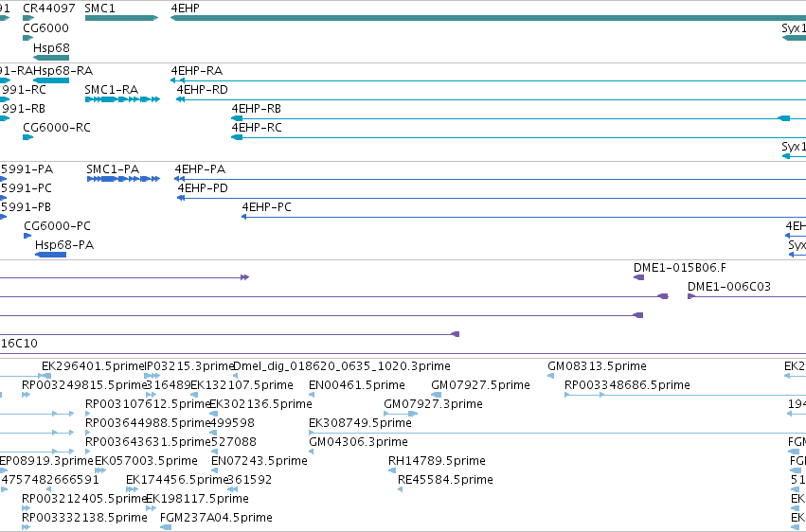
Task: Click GM07927.5prime EST label
Action: (480, 385)
